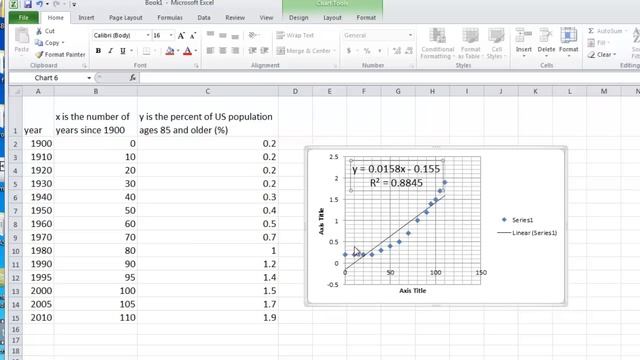Click the Undo icon in quick access toolbar
The image size is (640, 360).
click(39, 4)
